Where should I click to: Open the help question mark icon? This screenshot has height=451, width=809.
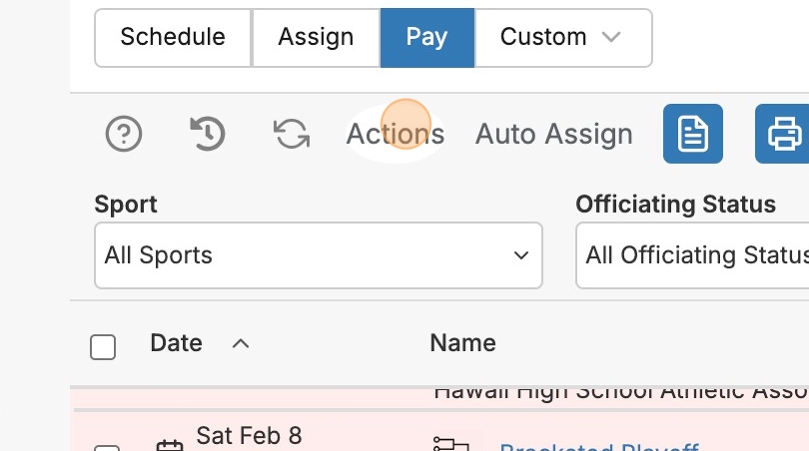click(124, 134)
